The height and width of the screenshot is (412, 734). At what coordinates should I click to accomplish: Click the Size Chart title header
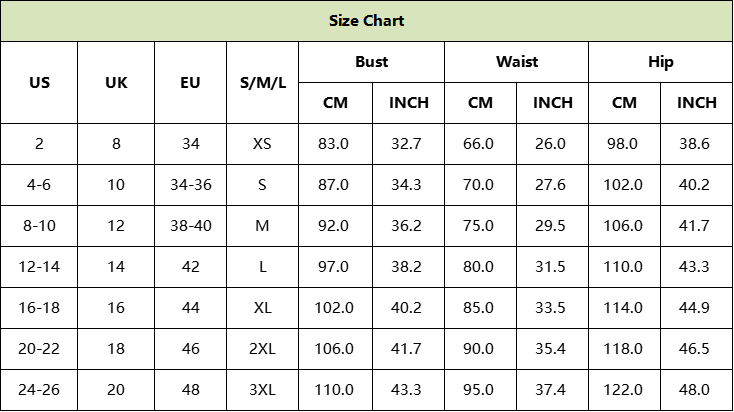[x=367, y=21]
